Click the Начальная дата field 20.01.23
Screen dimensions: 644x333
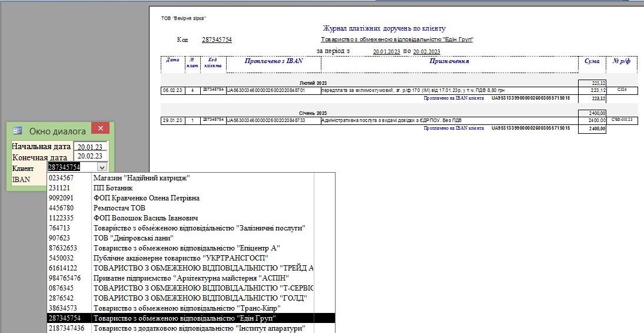pyautogui.click(x=91, y=147)
